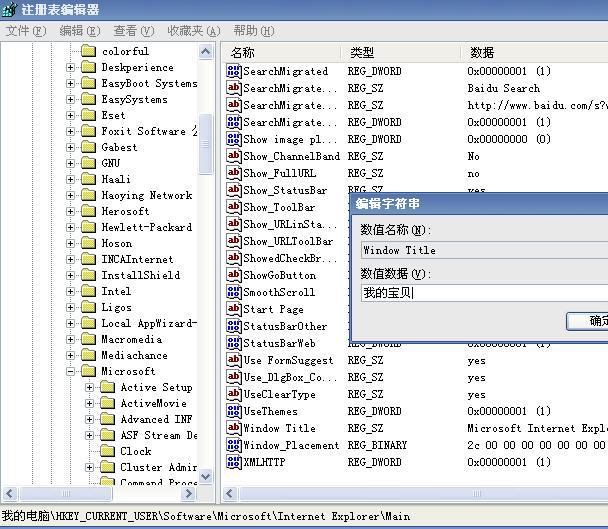Expand the Active Setup key

pos(91,387)
